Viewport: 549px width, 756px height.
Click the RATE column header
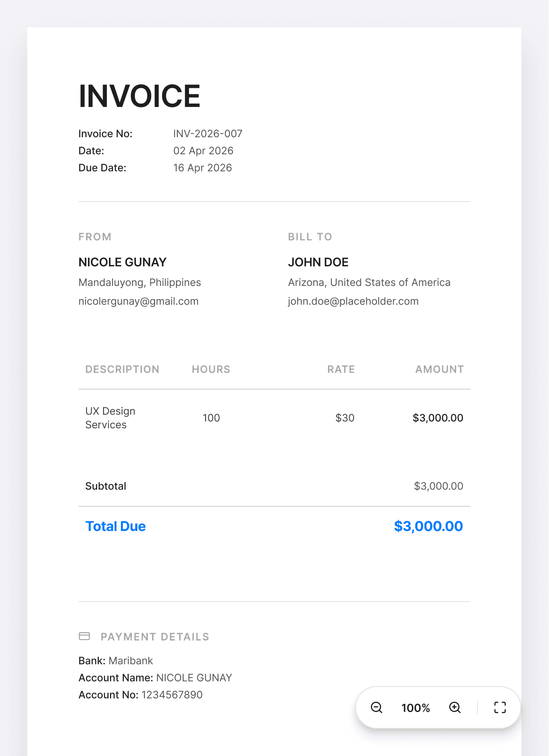click(341, 369)
